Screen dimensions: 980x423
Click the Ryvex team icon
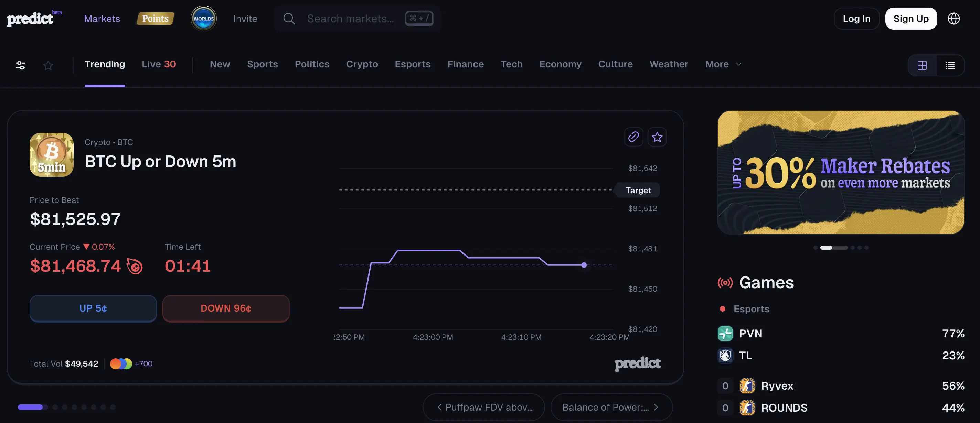pos(747,386)
